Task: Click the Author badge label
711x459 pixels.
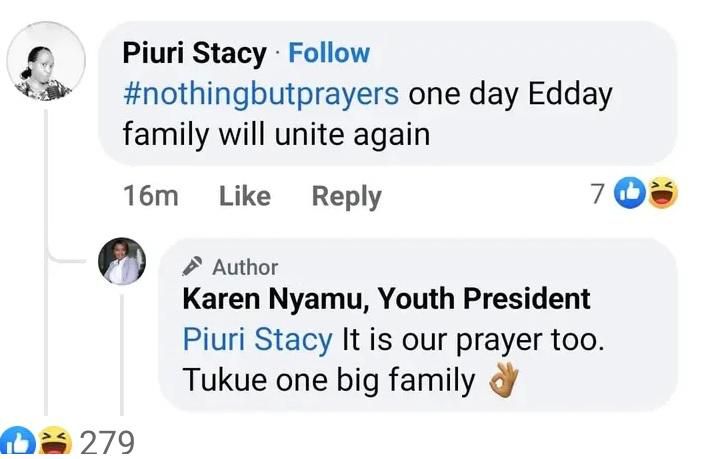Action: [245, 267]
